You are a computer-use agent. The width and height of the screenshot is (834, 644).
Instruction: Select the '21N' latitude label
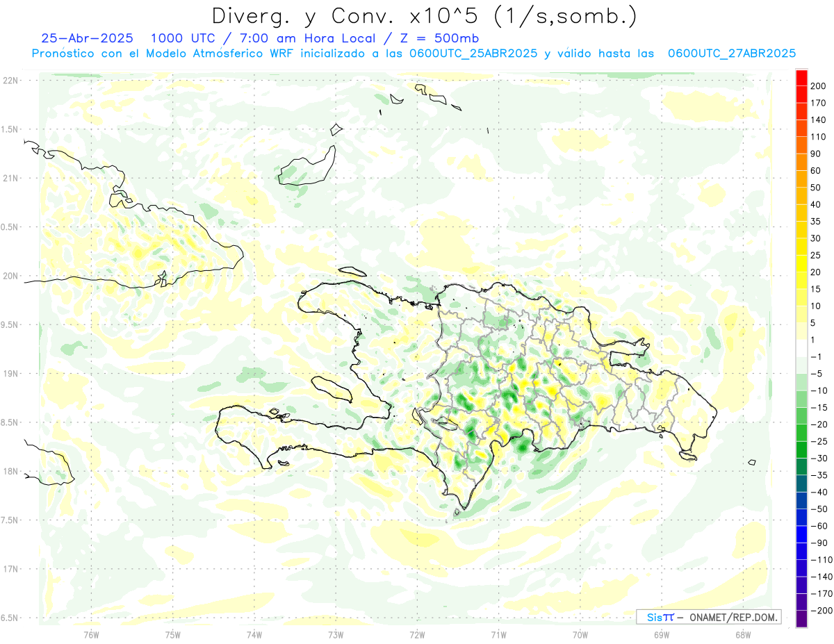[10, 179]
